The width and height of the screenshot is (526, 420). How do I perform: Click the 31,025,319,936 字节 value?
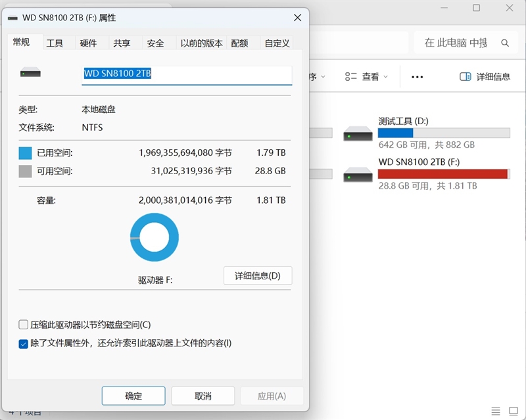tap(191, 171)
